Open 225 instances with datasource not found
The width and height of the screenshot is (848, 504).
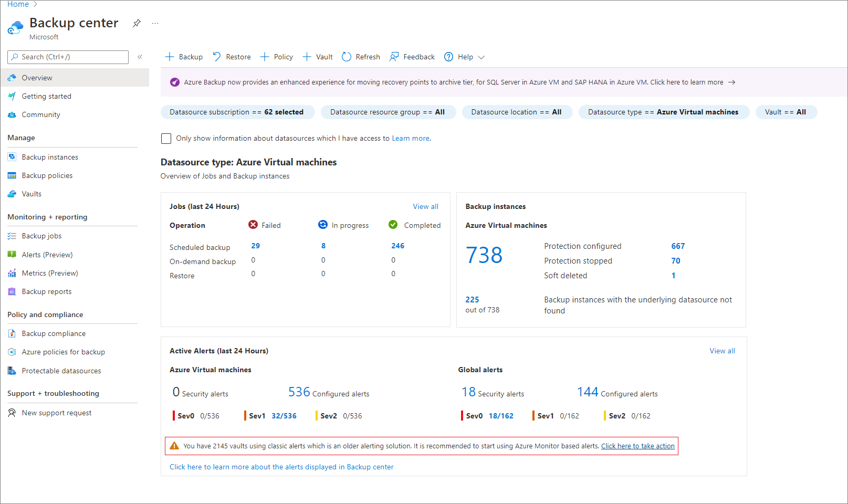[x=472, y=300]
